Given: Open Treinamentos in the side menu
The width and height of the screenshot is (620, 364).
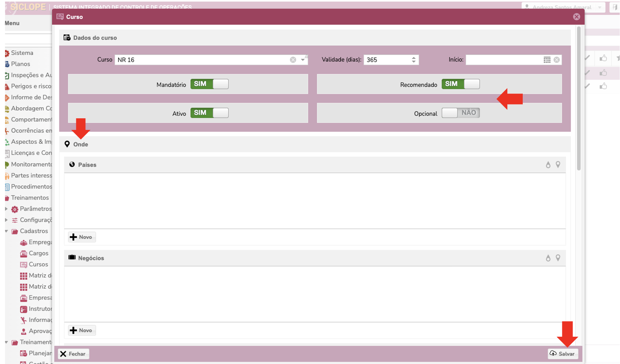Looking at the screenshot, I should 30,198.
